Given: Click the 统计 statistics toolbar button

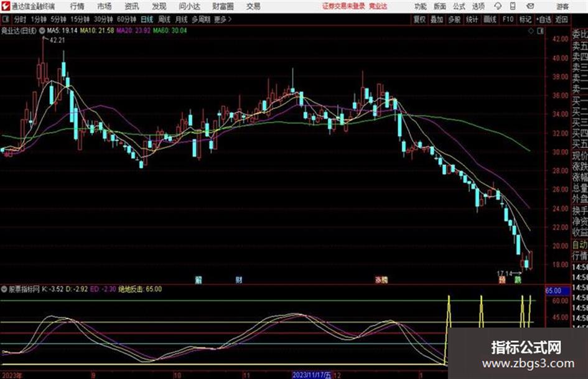Looking at the screenshot, I should click(472, 19).
